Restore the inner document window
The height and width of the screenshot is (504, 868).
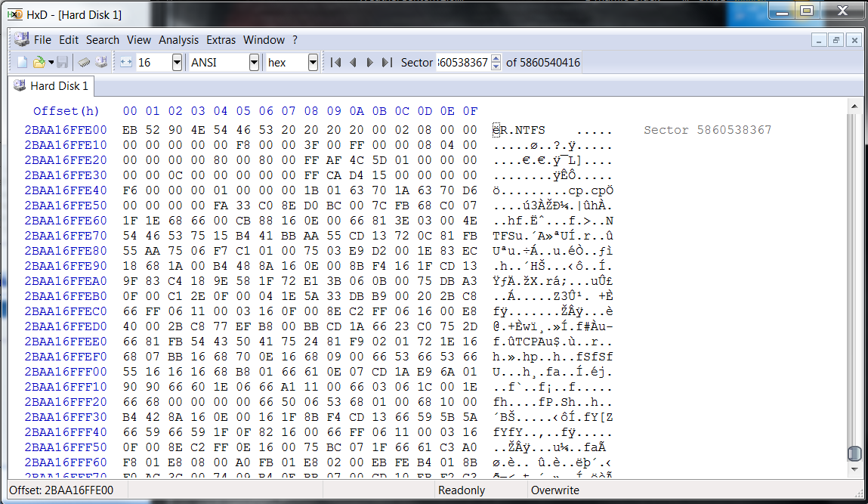coord(836,40)
